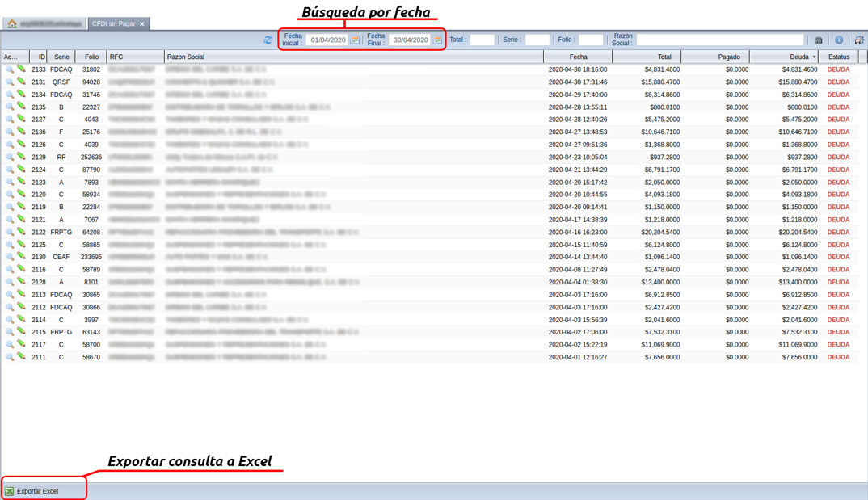Open the Deuda column sort dropdown arrow

pyautogui.click(x=814, y=57)
